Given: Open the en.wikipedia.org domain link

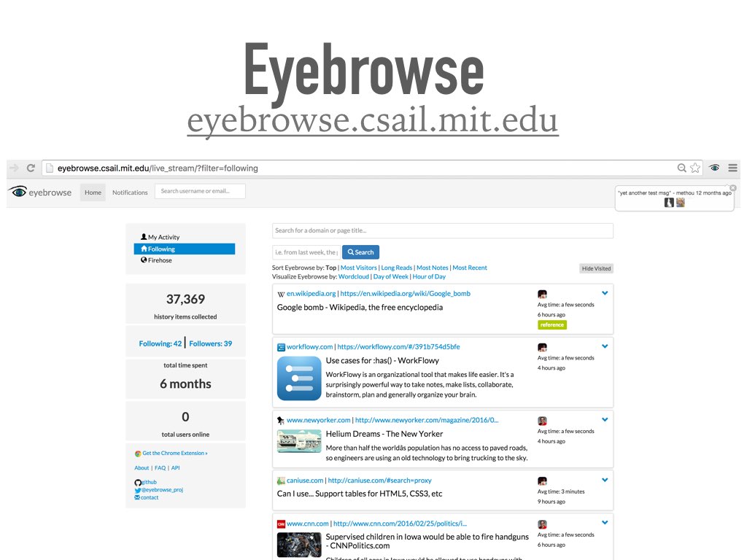Looking at the screenshot, I should pos(311,294).
